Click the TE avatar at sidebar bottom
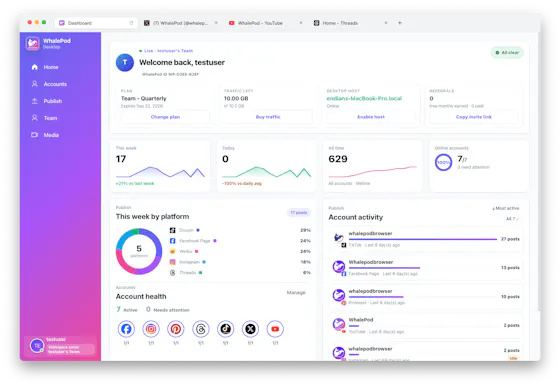Viewport: 560px width, 387px height. (x=37, y=346)
